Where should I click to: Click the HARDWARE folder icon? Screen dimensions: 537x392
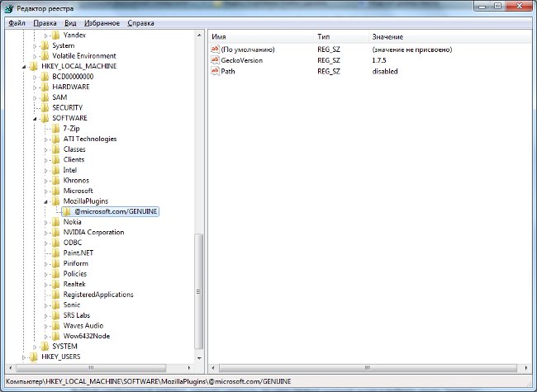(45, 87)
